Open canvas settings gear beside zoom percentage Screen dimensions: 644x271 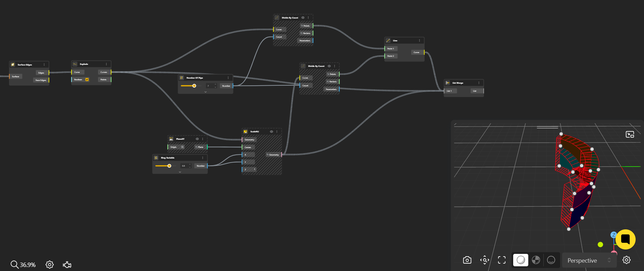[x=50, y=265]
